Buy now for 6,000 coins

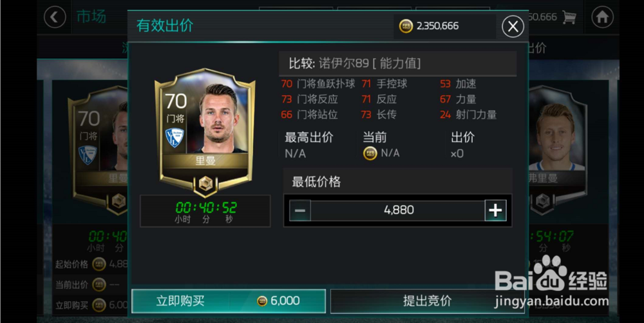229,301
